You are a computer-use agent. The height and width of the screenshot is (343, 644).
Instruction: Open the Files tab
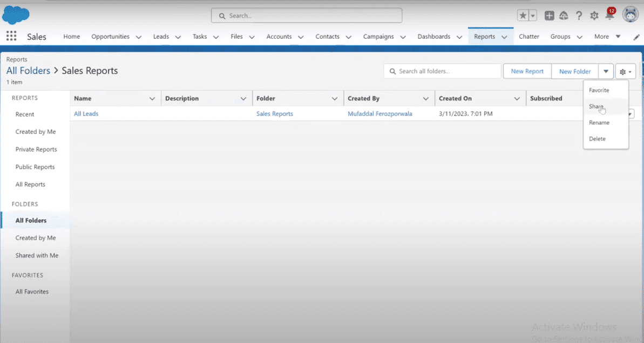click(x=236, y=37)
